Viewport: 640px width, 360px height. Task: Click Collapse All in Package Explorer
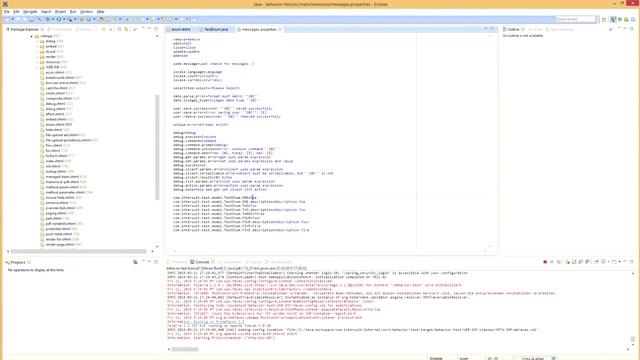(120, 29)
